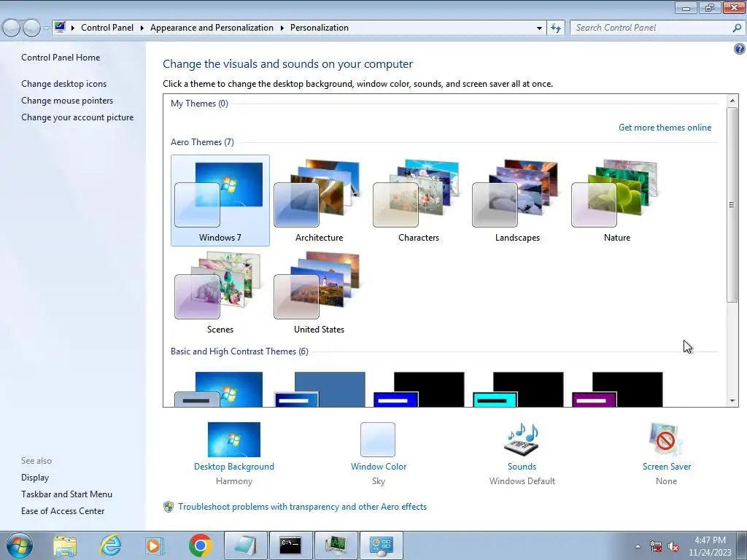This screenshot has height=560, width=747.
Task: Click the Personalization taskbar button
Action: [381, 545]
